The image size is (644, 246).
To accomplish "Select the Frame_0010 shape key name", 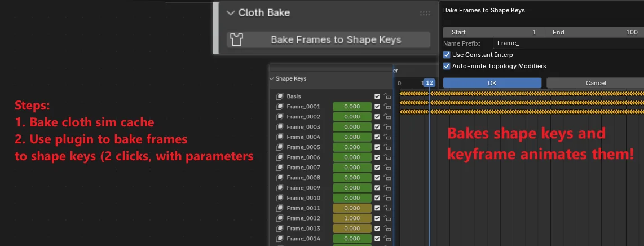I will tap(303, 198).
